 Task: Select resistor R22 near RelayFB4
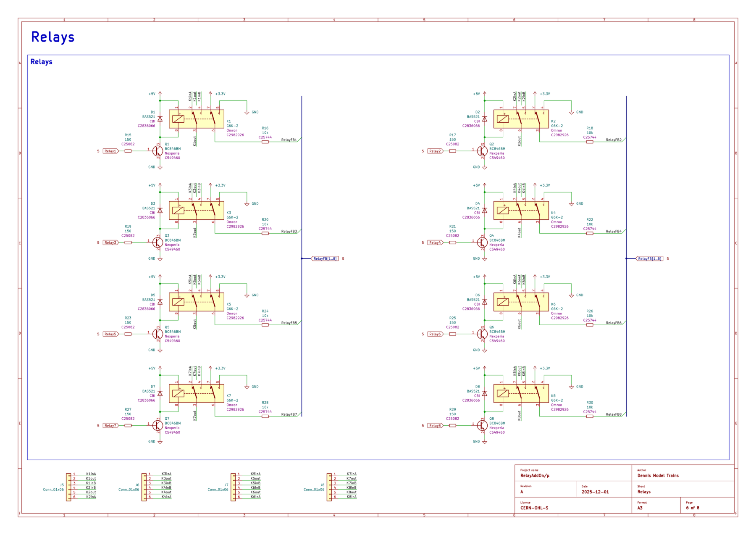tap(590, 233)
